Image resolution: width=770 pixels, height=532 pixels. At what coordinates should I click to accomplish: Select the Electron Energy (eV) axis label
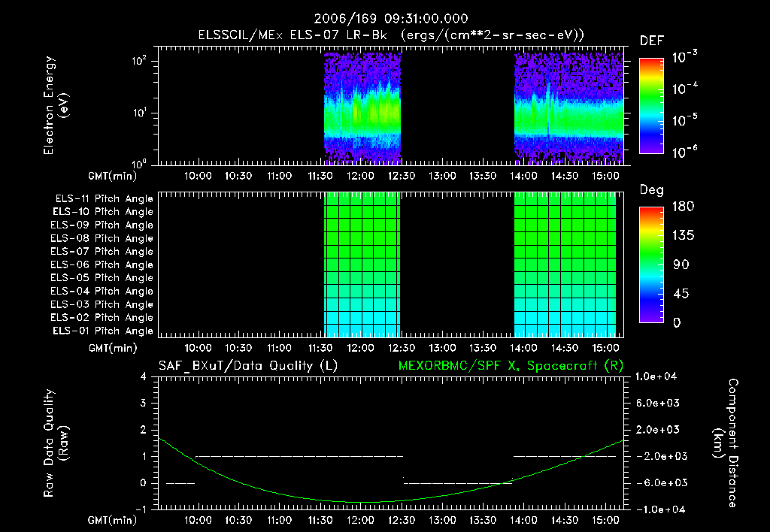pos(56,105)
